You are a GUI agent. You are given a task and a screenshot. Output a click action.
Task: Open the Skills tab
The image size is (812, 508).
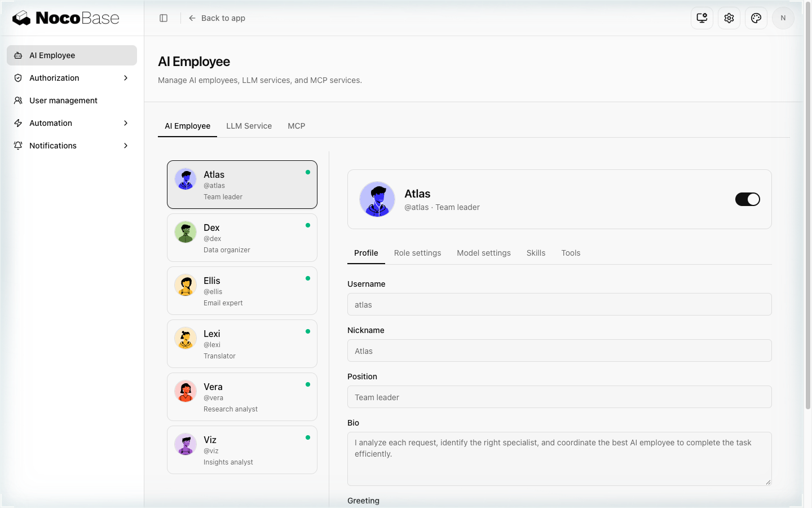pos(536,253)
